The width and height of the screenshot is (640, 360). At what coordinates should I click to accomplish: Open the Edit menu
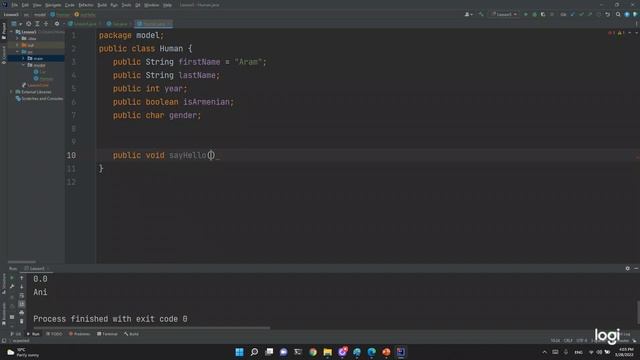[25, 5]
